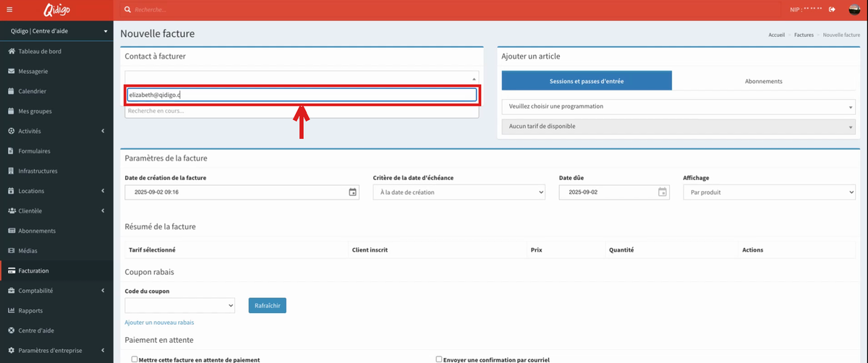Click the contact search input field
This screenshot has height=363, width=868.
coord(302,95)
